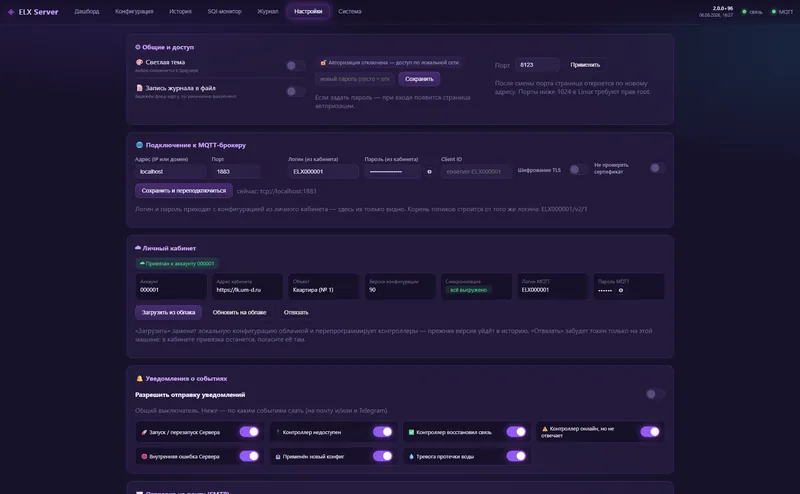The width and height of the screenshot is (800, 494).
Task: Disable Запуск / перезапуск Сервера notification
Action: [x=249, y=432]
